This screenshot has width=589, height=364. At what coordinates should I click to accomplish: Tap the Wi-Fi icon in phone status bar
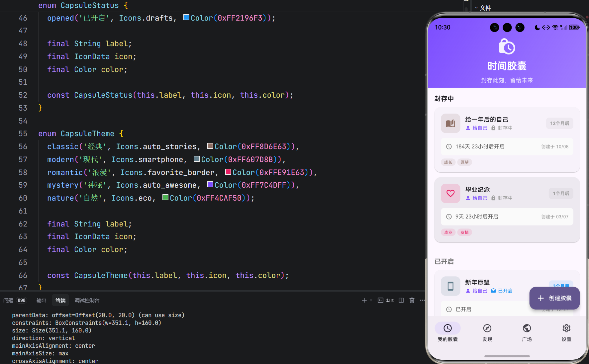click(x=555, y=28)
